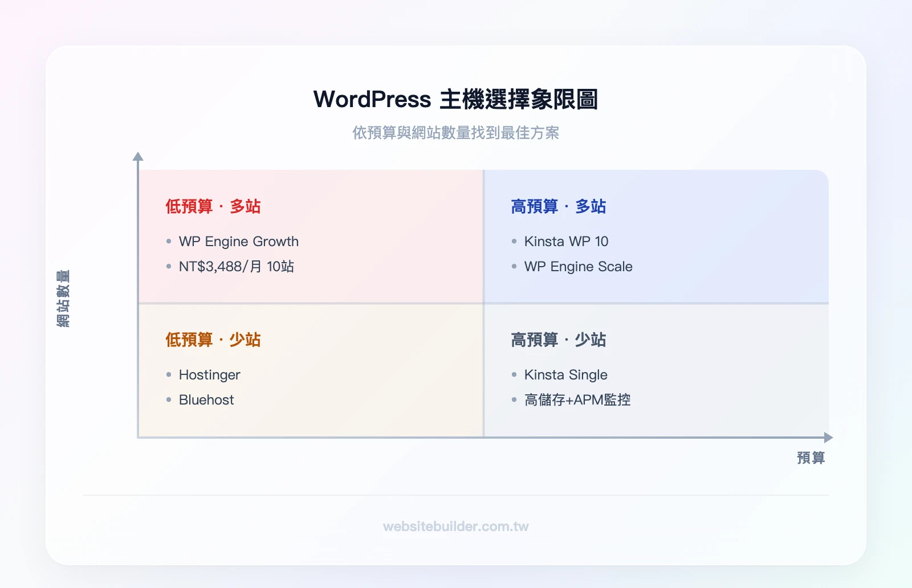This screenshot has width=912, height=588.
Task: Click the WP Engine Scale entry
Action: tap(578, 267)
